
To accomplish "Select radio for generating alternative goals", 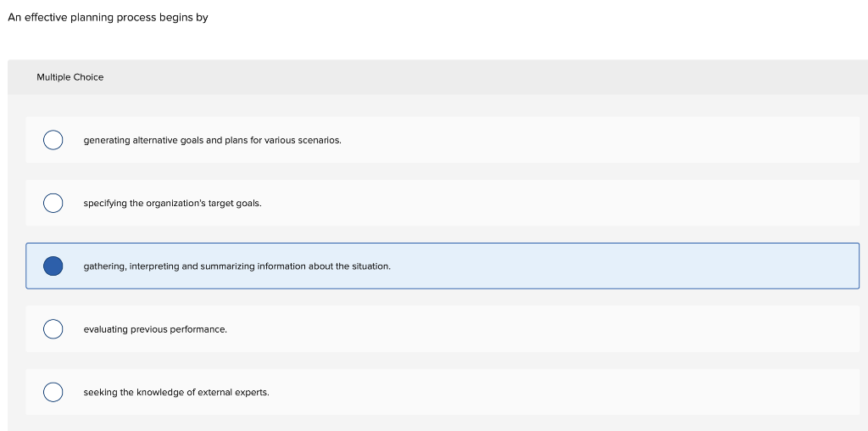I will [x=53, y=140].
